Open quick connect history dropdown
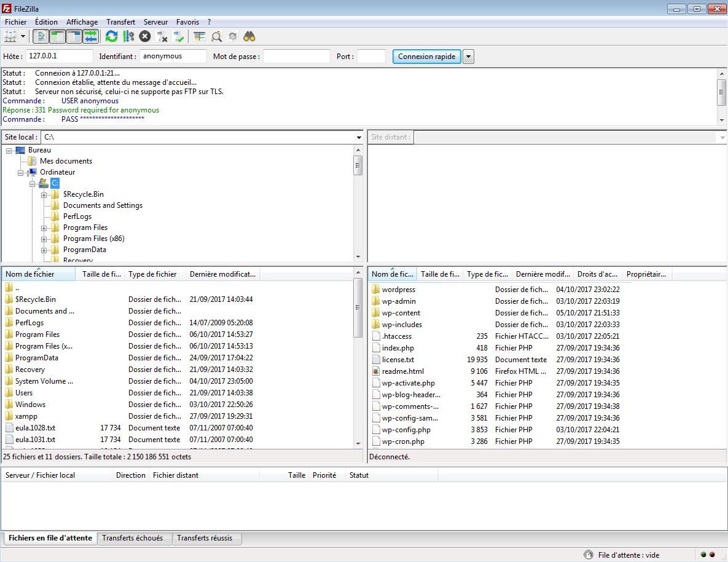728x562 pixels. click(x=469, y=56)
